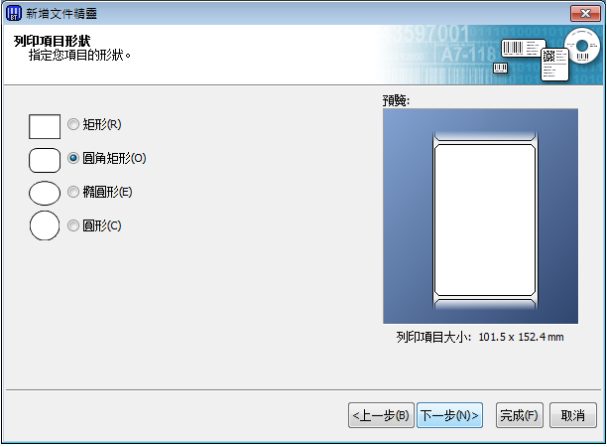This screenshot has width=607, height=447.
Task: Click the barcode label icon in header banner
Action: [523, 48]
